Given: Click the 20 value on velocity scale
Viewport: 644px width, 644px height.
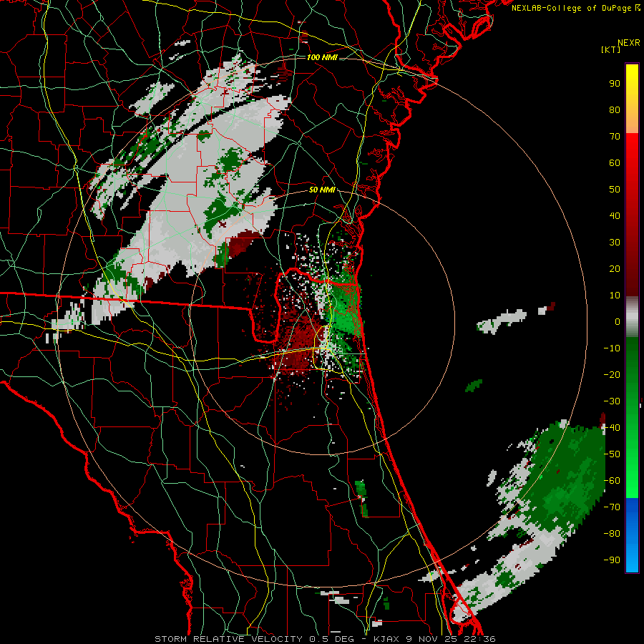Looking at the screenshot, I should click(615, 268).
